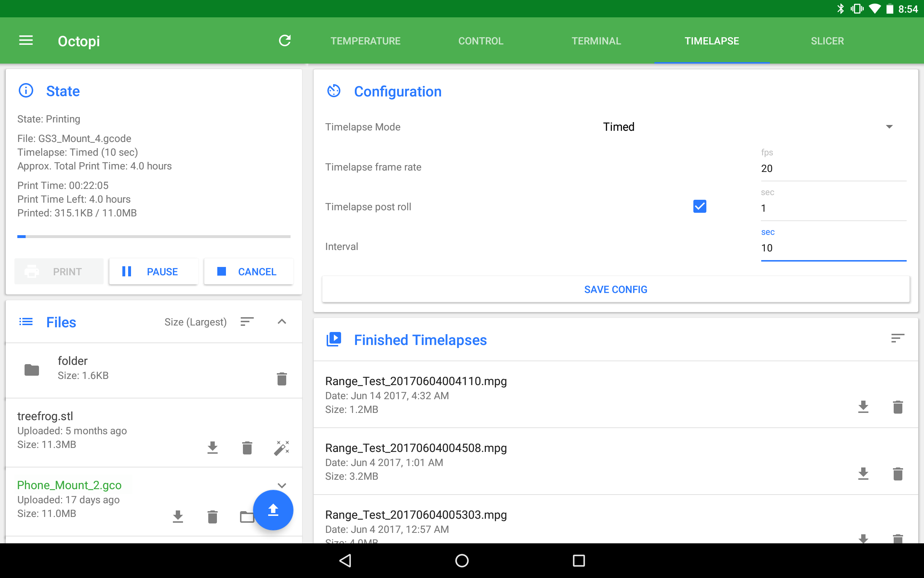924x578 pixels.
Task: Cancel the current print
Action: tap(249, 271)
